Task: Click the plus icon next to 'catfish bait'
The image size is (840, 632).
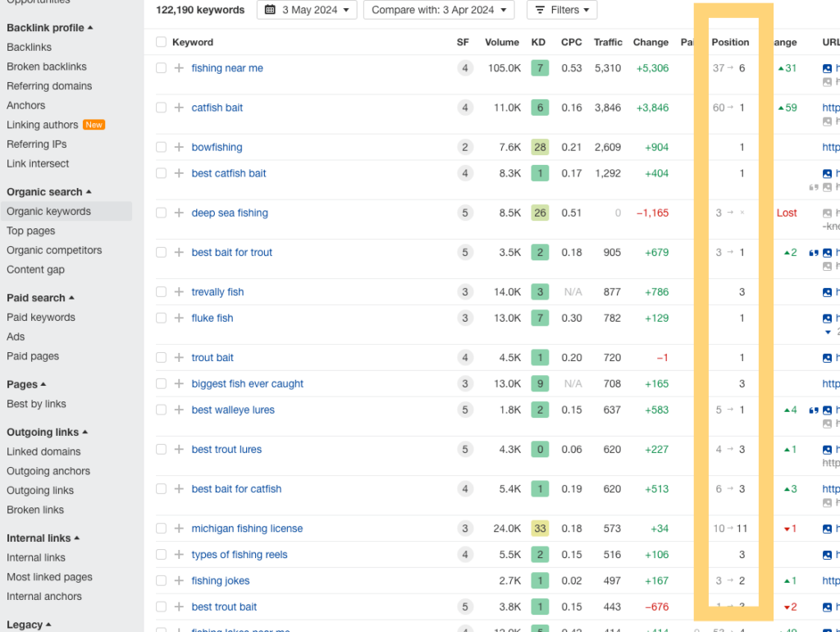Action: click(179, 108)
